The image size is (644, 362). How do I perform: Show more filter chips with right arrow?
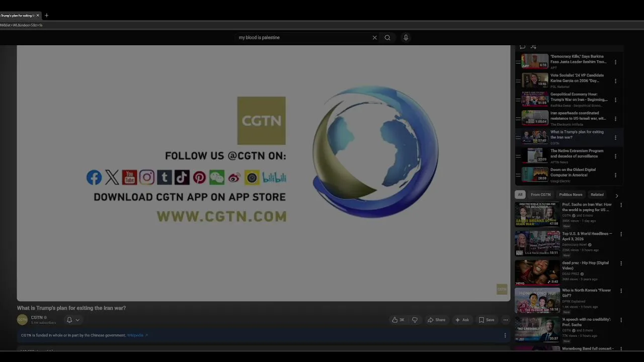(617, 196)
